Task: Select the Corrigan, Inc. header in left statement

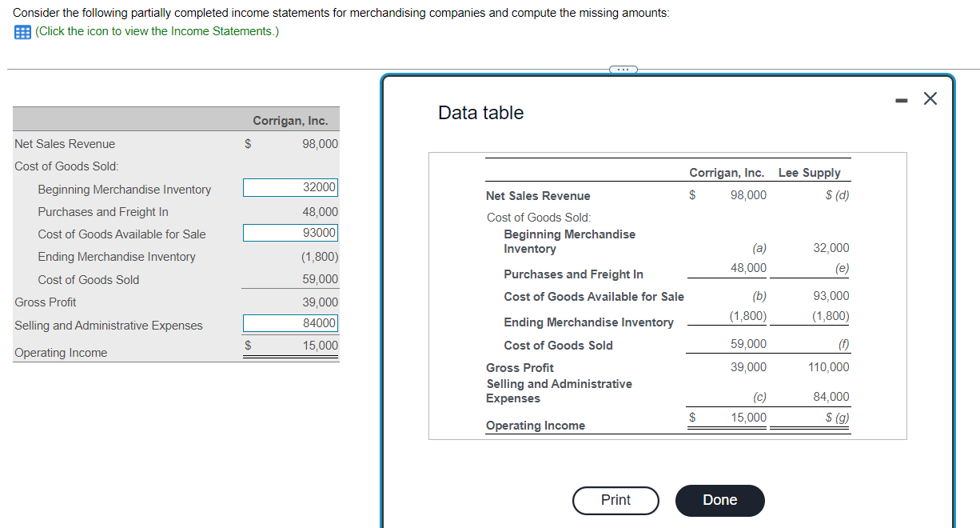Action: [290, 121]
